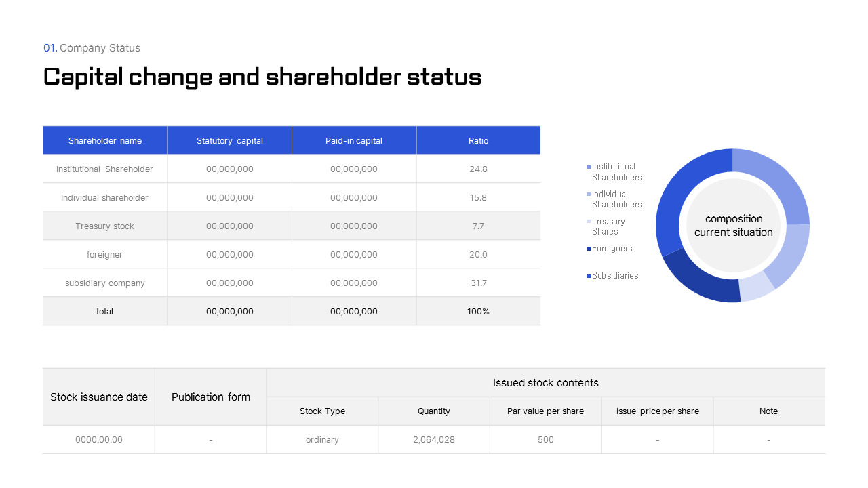Click the 'foreigner' row label
This screenshot has height=488, width=868.
[104, 255]
